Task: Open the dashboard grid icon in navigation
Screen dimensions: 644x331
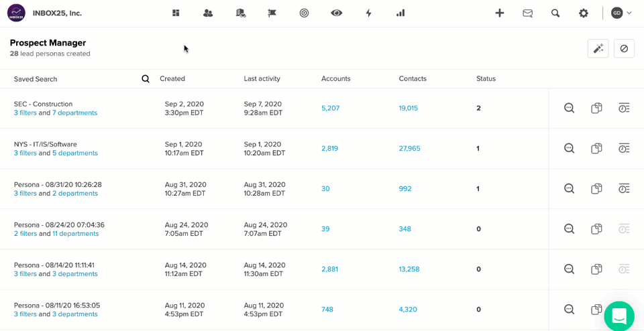Action: pos(176,13)
